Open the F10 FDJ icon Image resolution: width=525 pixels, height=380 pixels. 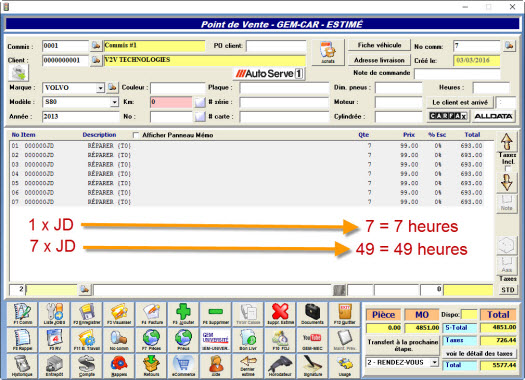tap(280, 340)
